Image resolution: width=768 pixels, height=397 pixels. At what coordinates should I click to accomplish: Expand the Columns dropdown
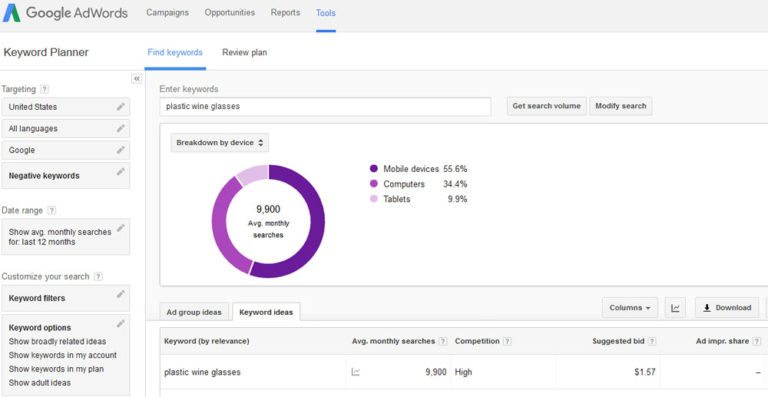tap(630, 308)
